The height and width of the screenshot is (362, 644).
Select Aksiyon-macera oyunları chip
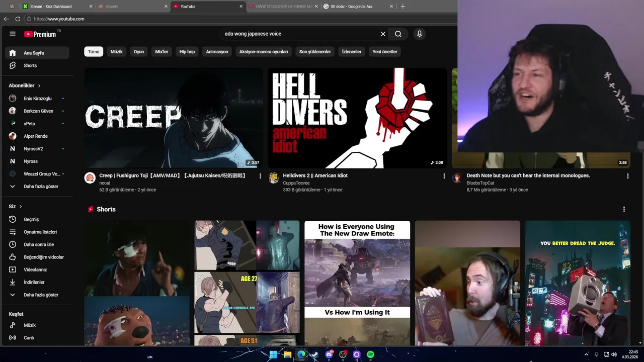tap(264, 52)
